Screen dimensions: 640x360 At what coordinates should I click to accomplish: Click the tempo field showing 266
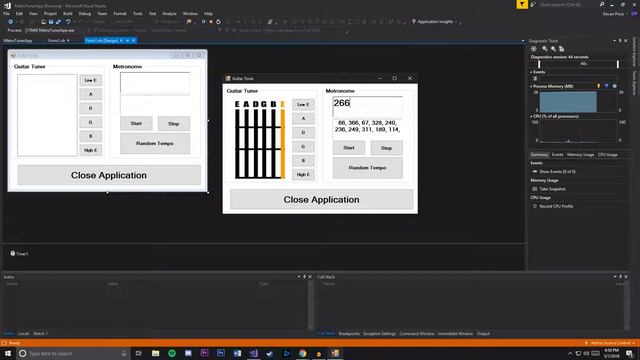tap(368, 107)
